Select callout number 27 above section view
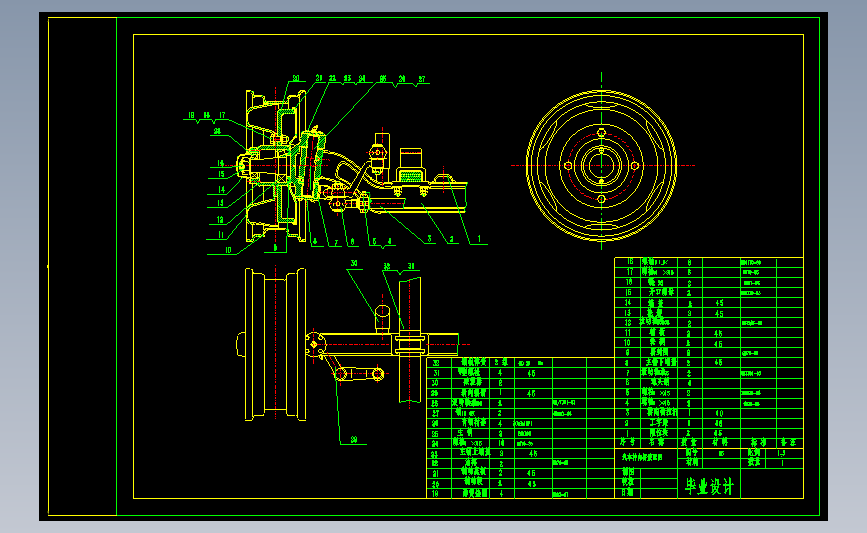 pyautogui.click(x=422, y=79)
